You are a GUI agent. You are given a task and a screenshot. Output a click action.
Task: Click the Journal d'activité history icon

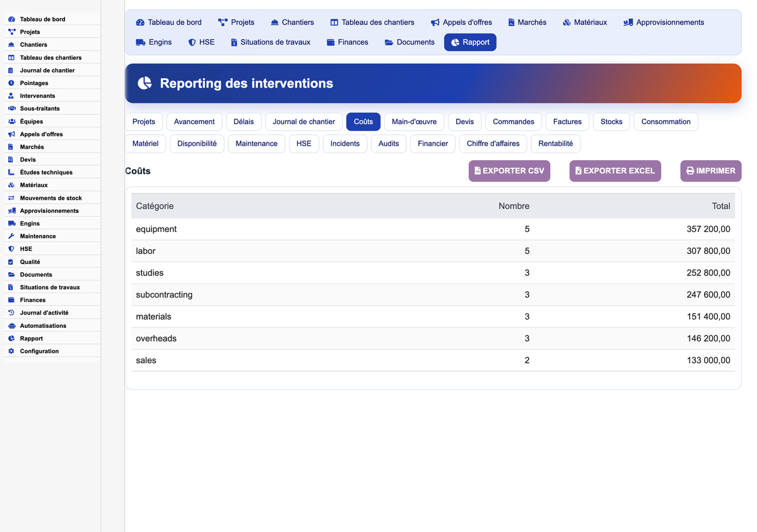click(11, 313)
